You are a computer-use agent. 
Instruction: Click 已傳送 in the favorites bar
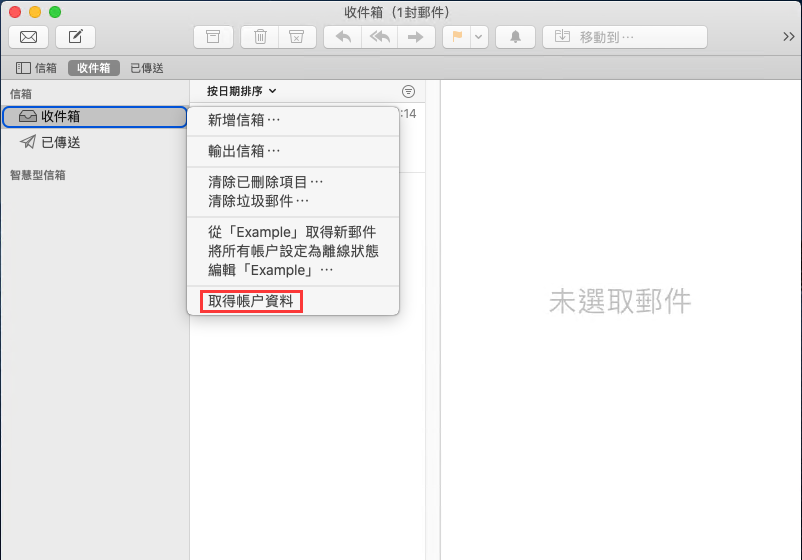pos(147,68)
